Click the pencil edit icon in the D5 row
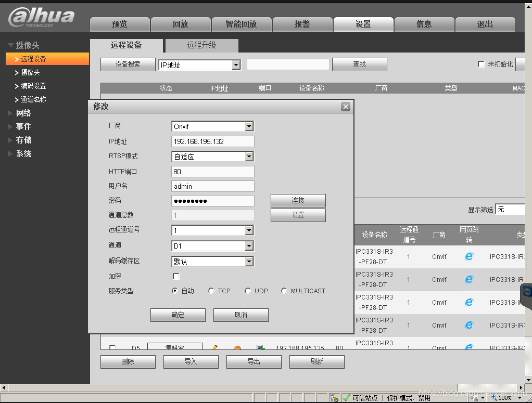This screenshot has height=403, width=532. coord(214,347)
